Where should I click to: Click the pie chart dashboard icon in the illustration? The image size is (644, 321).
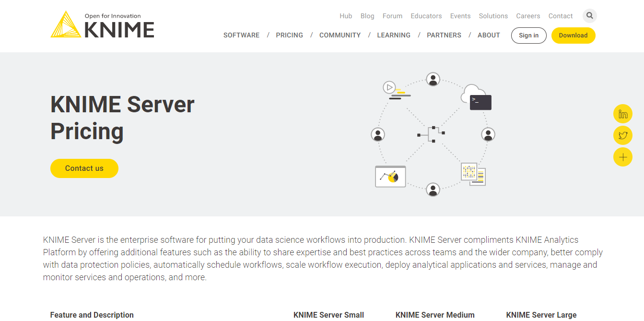click(390, 176)
